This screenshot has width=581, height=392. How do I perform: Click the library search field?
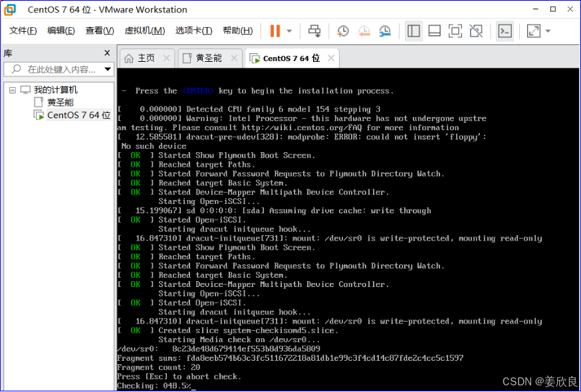pos(58,69)
